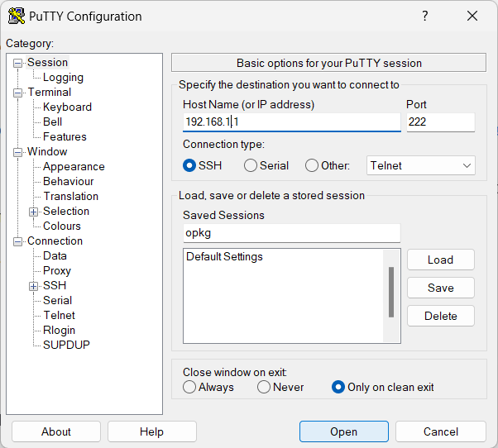Save the current session settings
The image size is (498, 448).
click(441, 288)
